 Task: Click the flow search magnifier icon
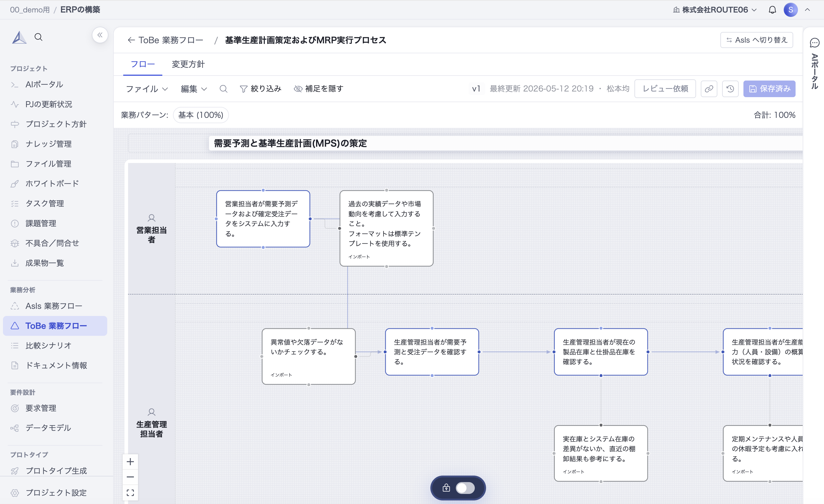point(223,89)
